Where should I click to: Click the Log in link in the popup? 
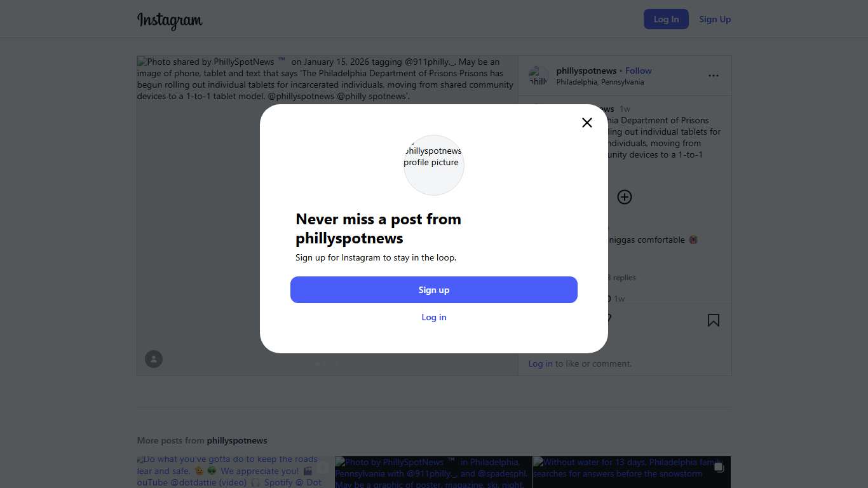coord(434,317)
